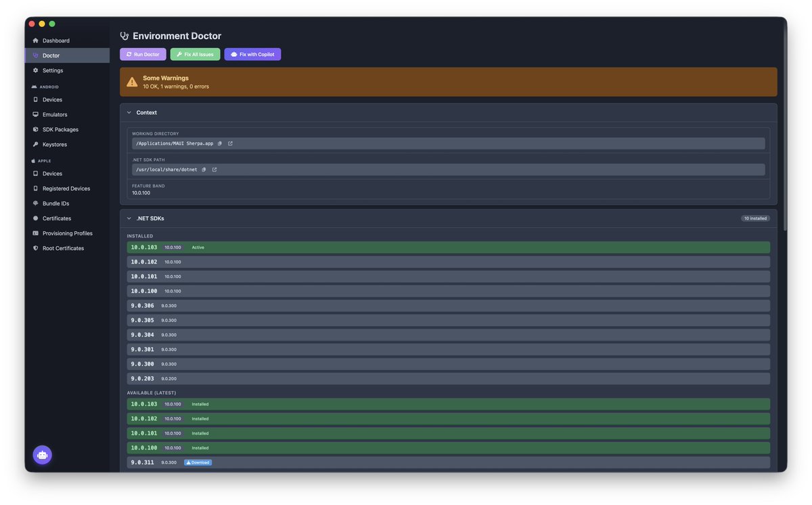This screenshot has width=812, height=505.
Task: Click the Active label on 10.0.103
Action: 198,247
